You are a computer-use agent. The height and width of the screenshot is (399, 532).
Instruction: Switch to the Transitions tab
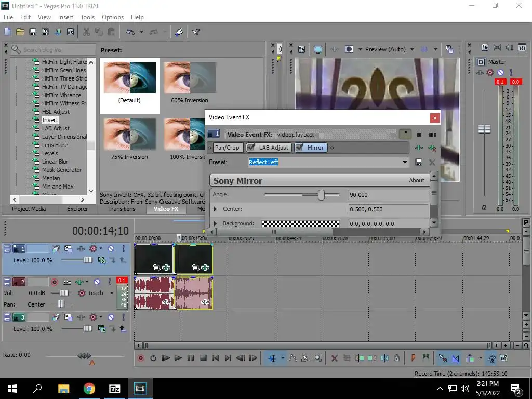tap(122, 209)
